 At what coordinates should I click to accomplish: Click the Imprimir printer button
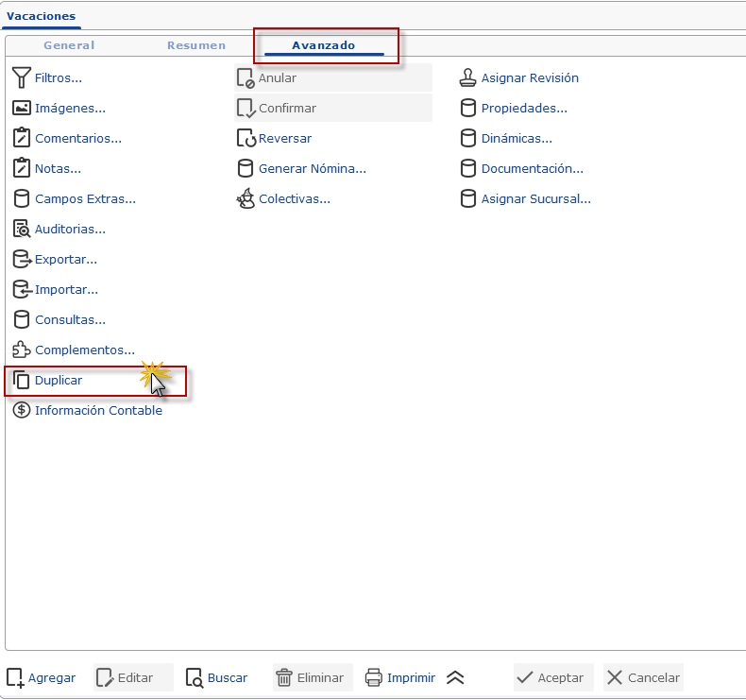coord(400,677)
